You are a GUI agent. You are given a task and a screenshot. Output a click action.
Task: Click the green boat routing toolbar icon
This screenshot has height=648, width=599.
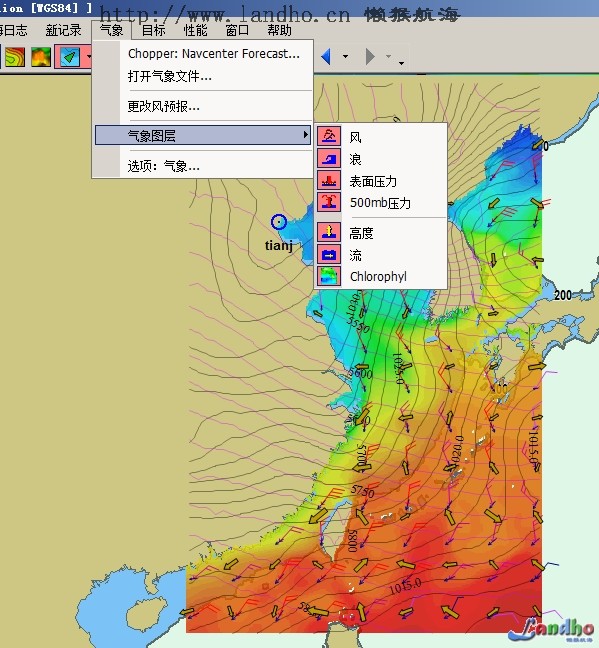point(70,57)
